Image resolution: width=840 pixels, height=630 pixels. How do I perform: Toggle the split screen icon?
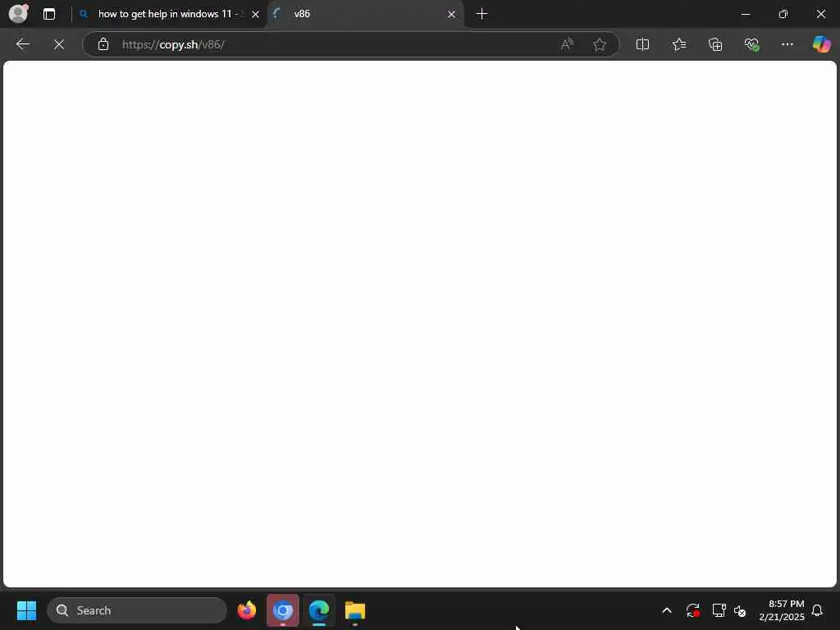642,44
